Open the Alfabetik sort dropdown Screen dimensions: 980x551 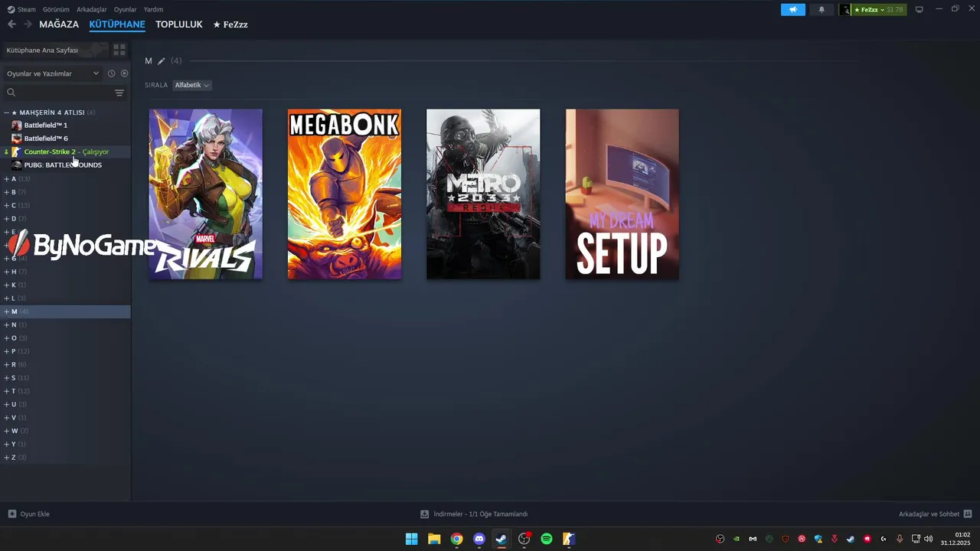coord(192,85)
